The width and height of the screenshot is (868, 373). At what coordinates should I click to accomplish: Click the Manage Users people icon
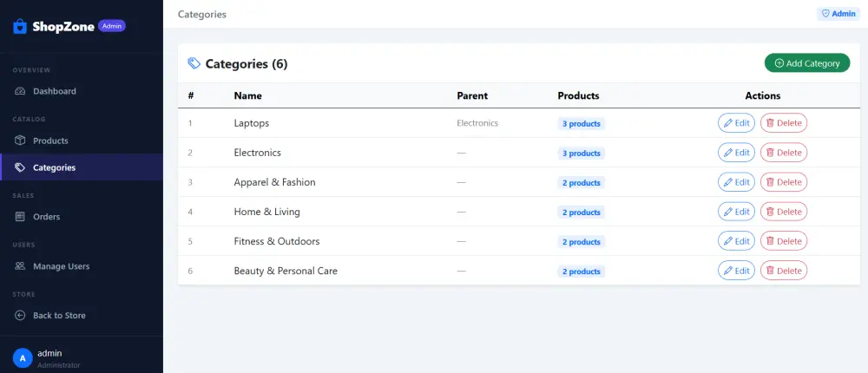[20, 266]
